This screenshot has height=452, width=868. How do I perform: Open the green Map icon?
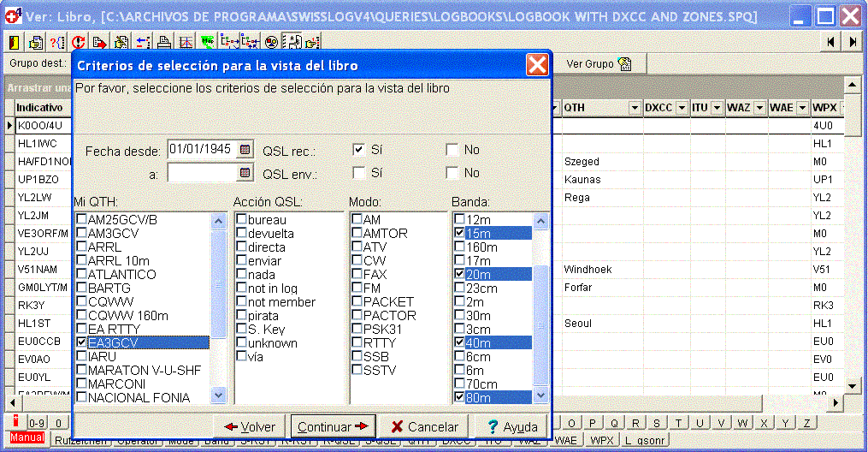[x=207, y=42]
